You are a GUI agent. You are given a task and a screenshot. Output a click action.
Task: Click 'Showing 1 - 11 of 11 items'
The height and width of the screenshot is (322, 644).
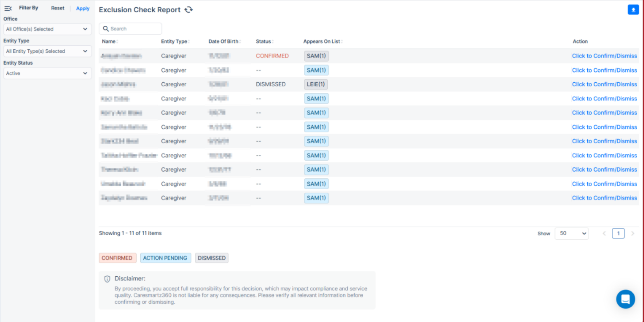[130, 233]
